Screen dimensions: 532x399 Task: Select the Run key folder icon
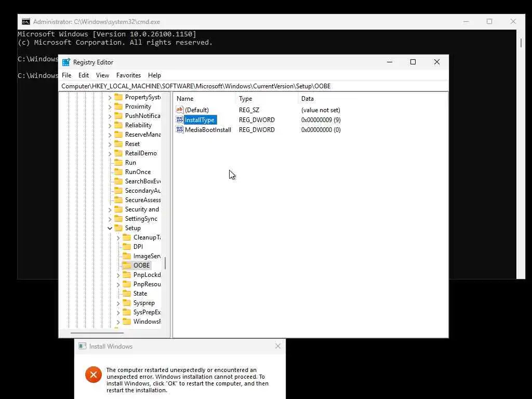[x=118, y=163]
